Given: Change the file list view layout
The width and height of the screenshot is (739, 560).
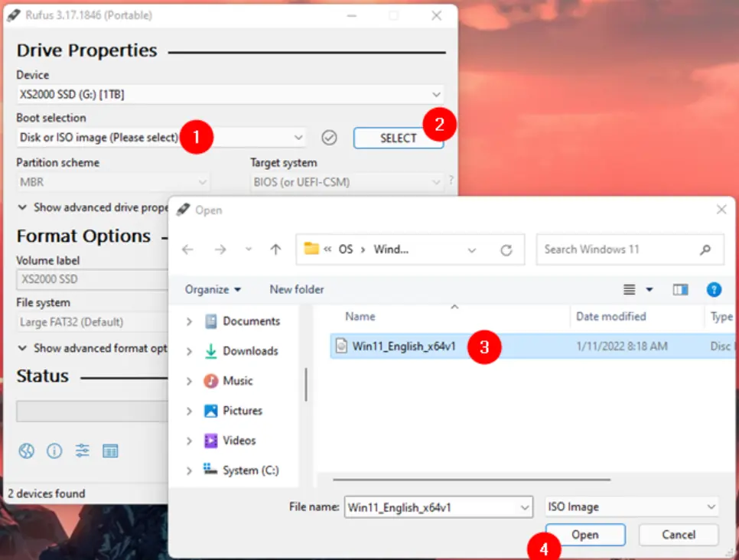Looking at the screenshot, I should coord(629,289).
